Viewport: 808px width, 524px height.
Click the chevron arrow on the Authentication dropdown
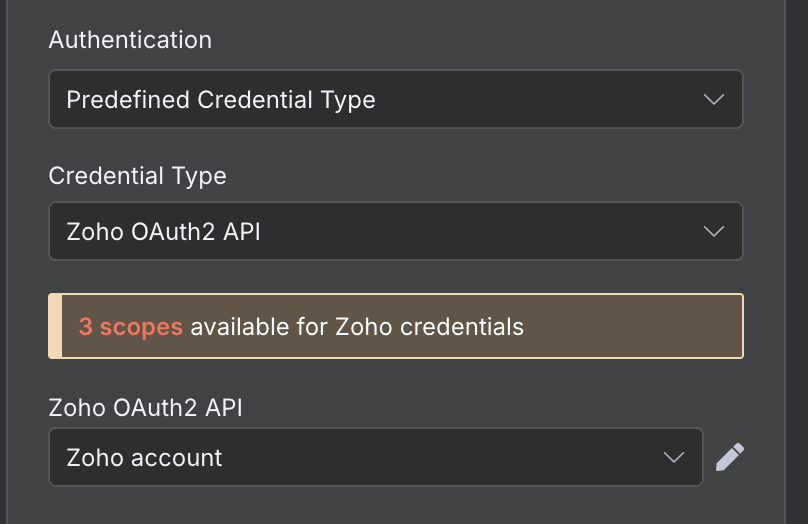click(714, 99)
